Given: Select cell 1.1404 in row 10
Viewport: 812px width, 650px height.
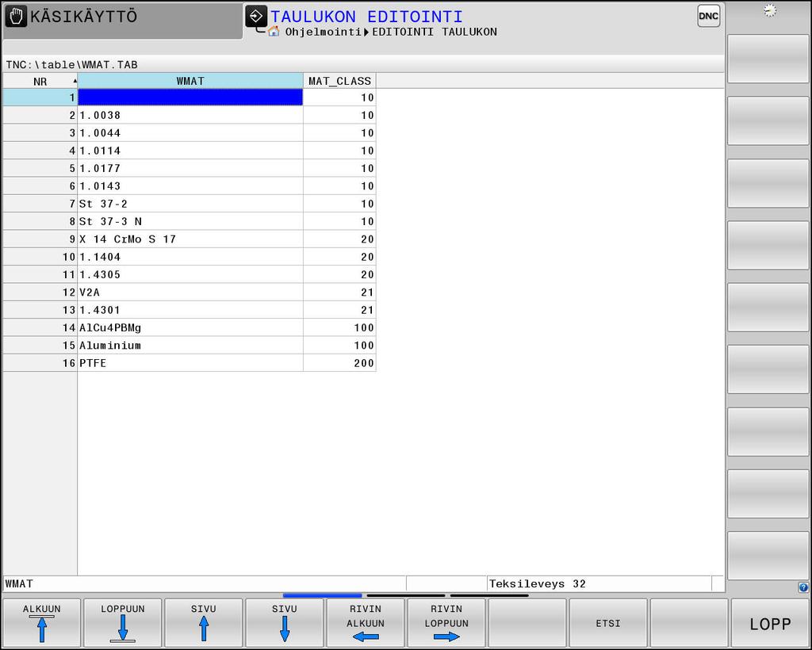Looking at the screenshot, I should click(190, 257).
